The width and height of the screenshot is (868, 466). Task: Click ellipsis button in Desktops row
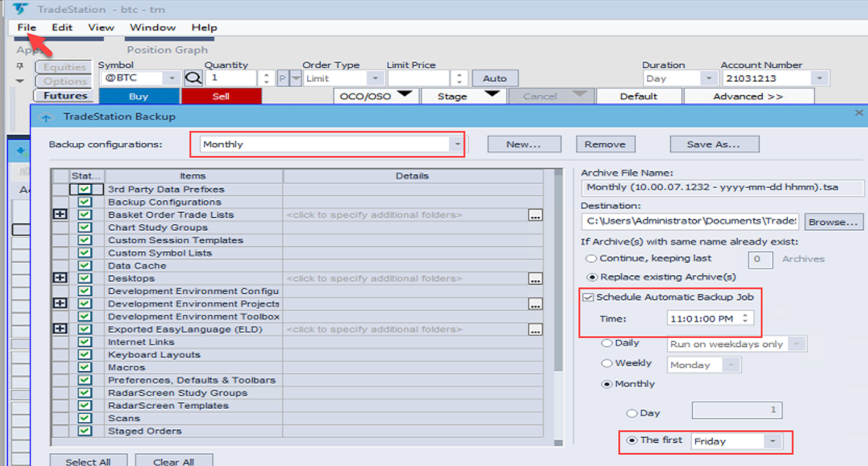pos(535,279)
